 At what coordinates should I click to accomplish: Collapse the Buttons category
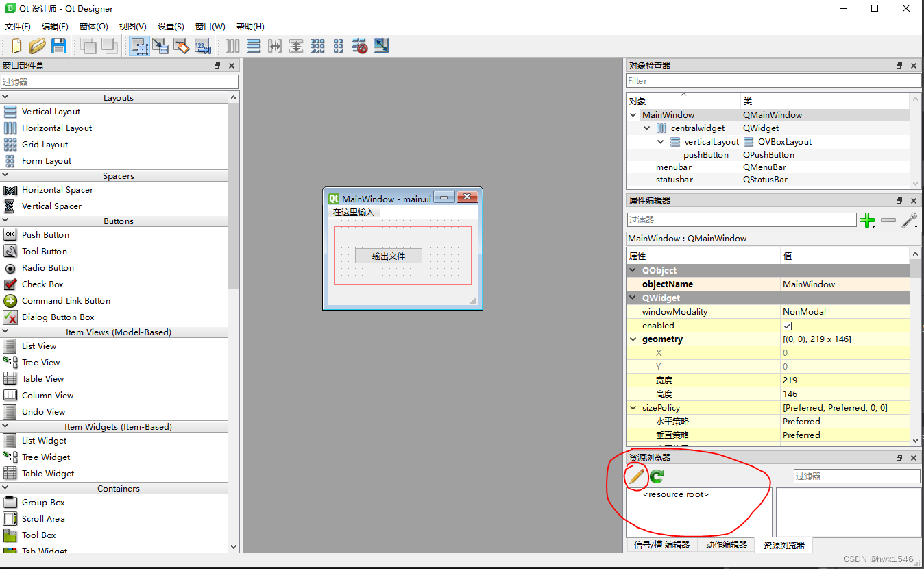[5, 221]
